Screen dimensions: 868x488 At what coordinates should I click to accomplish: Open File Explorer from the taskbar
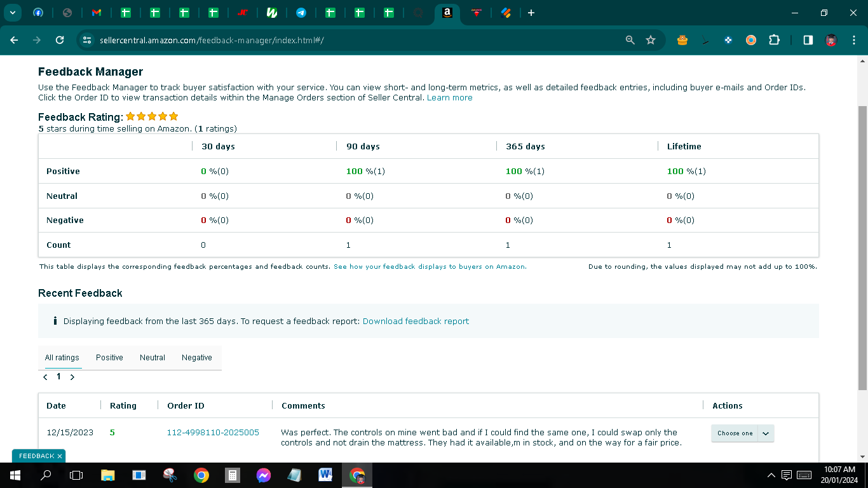click(x=108, y=475)
